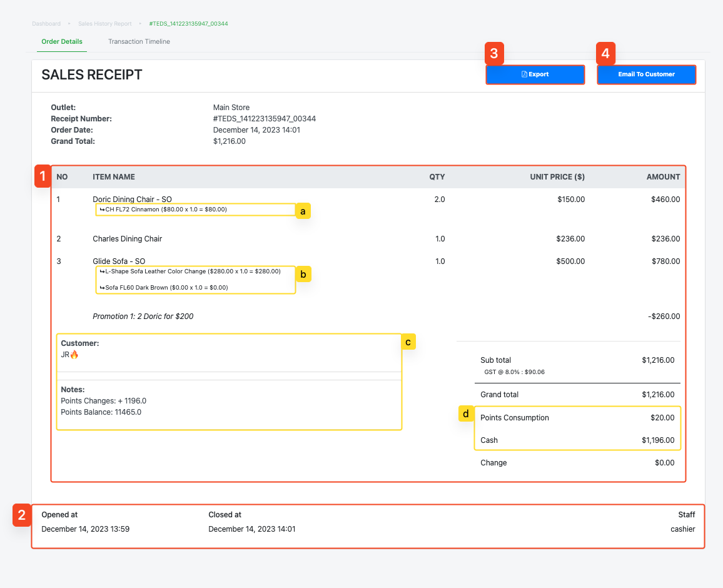This screenshot has height=588, width=723.
Task: Click the ITEM NAME column header
Action: (114, 177)
